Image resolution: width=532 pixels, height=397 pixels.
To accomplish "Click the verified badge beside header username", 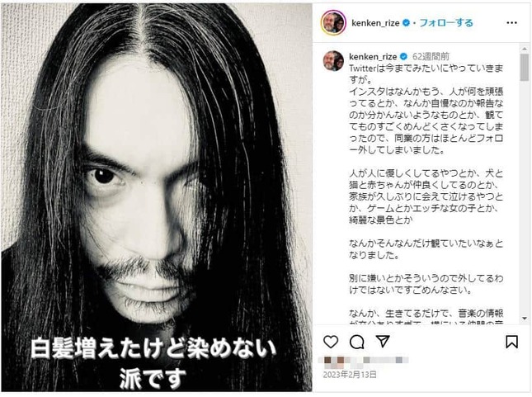I will click(x=406, y=23).
